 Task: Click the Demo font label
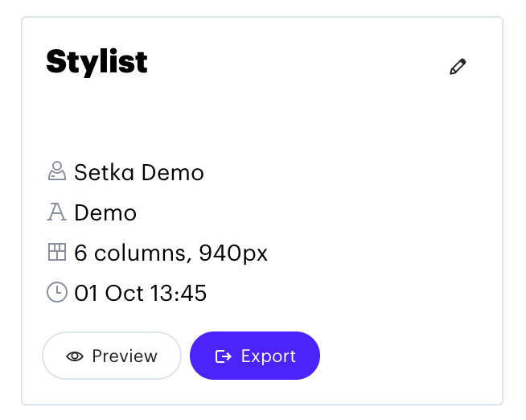coord(105,212)
